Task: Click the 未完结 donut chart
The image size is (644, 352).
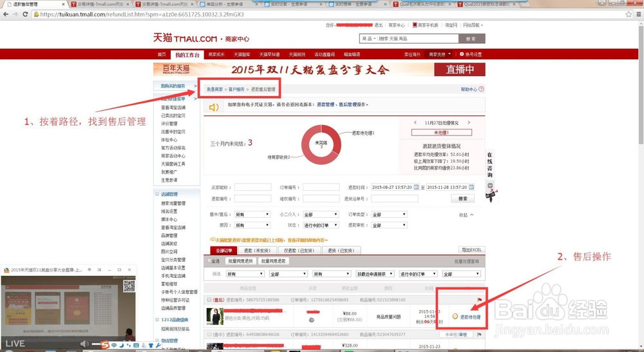Action: (321, 145)
